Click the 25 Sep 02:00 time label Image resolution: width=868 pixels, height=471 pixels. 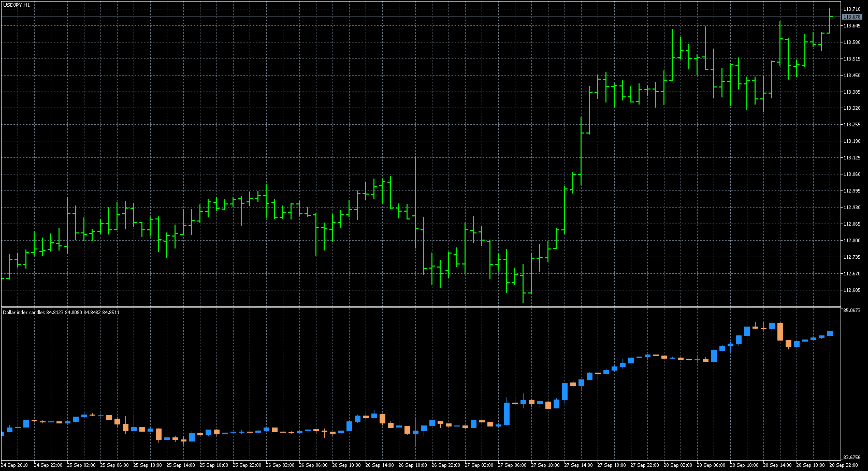point(81,465)
